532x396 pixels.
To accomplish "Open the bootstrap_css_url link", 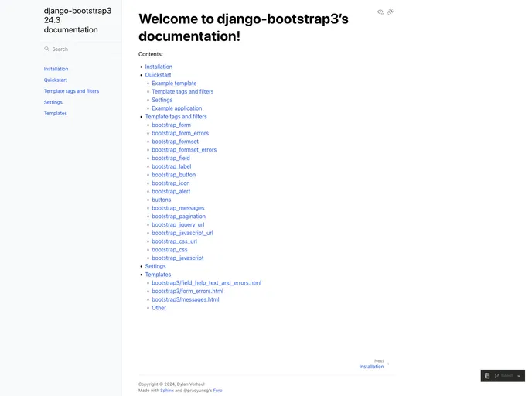I will (x=175, y=241).
